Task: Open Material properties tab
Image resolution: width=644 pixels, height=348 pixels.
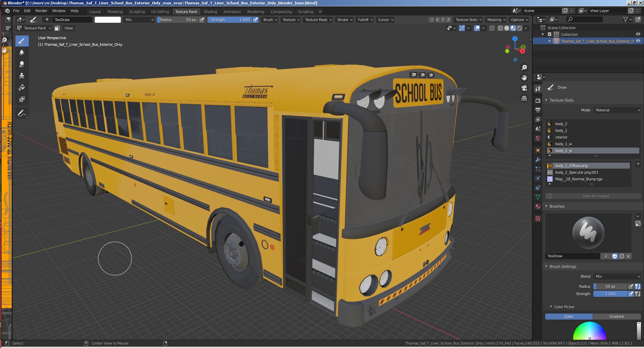Action: click(538, 206)
